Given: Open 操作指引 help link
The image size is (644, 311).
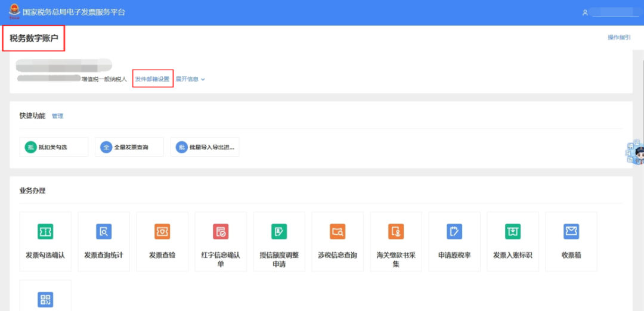Looking at the screenshot, I should pyautogui.click(x=620, y=38).
